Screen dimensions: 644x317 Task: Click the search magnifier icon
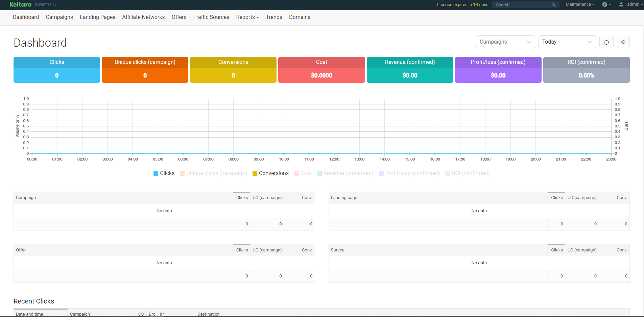554,5
